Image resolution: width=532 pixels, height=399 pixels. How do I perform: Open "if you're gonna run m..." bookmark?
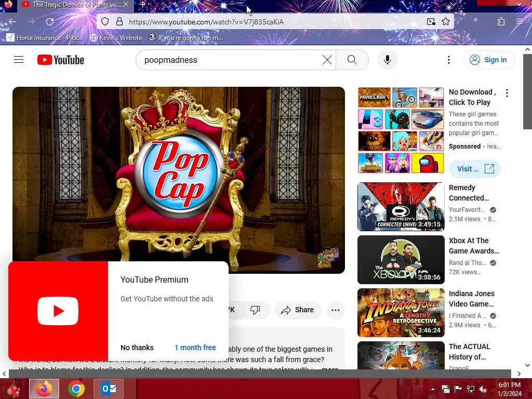click(186, 37)
